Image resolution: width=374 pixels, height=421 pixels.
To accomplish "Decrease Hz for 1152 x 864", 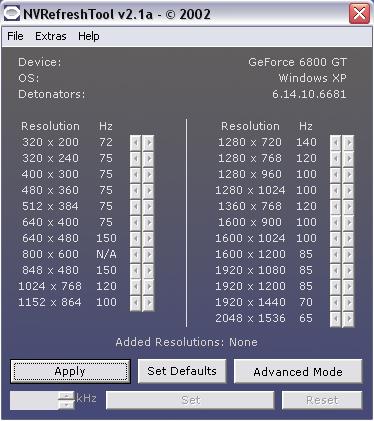I will coord(135,303).
